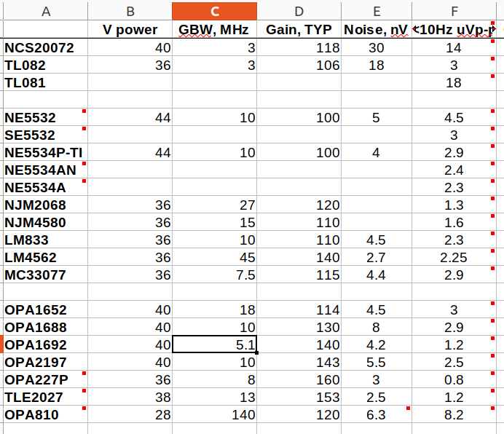Screen dimensions: 504x434
Task: Select the LM4562 cell
Action: click(x=46, y=257)
